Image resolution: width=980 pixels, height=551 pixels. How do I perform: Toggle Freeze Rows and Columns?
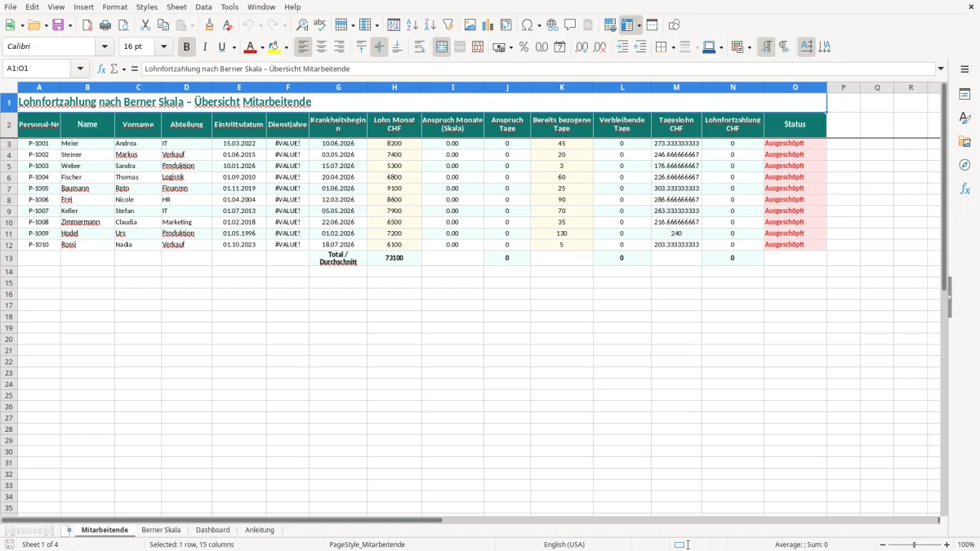coord(628,25)
